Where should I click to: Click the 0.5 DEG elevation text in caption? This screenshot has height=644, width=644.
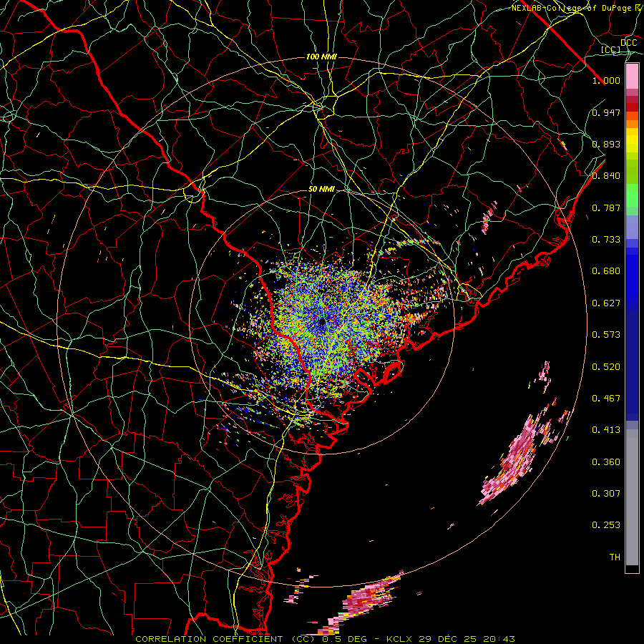pos(344,639)
